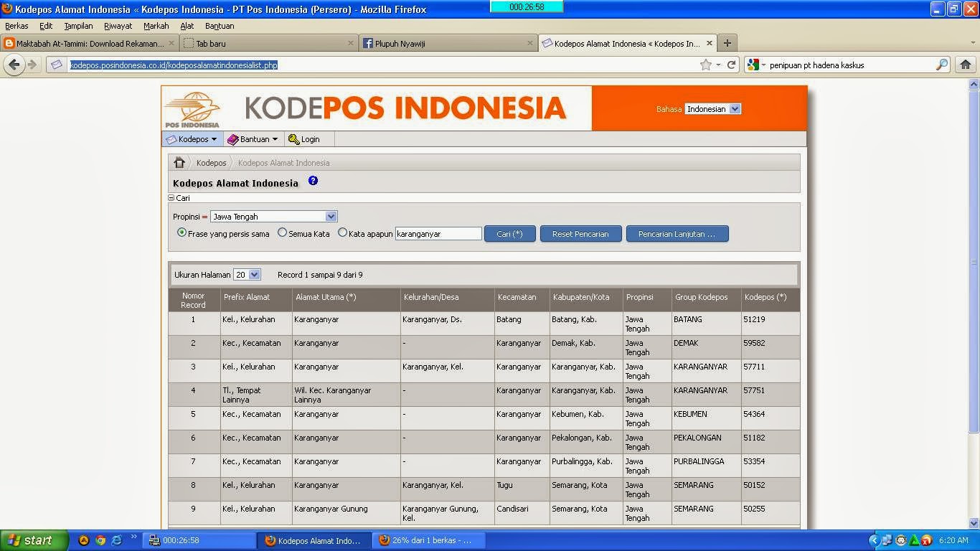Select the Semua Kata radio button
Viewport: 980px width, 551px height.
tap(282, 232)
